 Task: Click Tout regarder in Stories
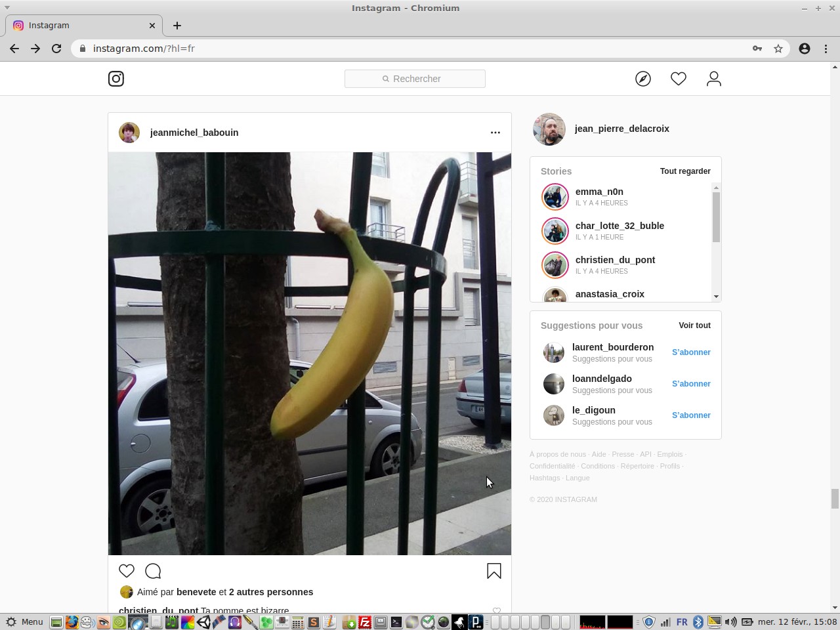coord(685,171)
